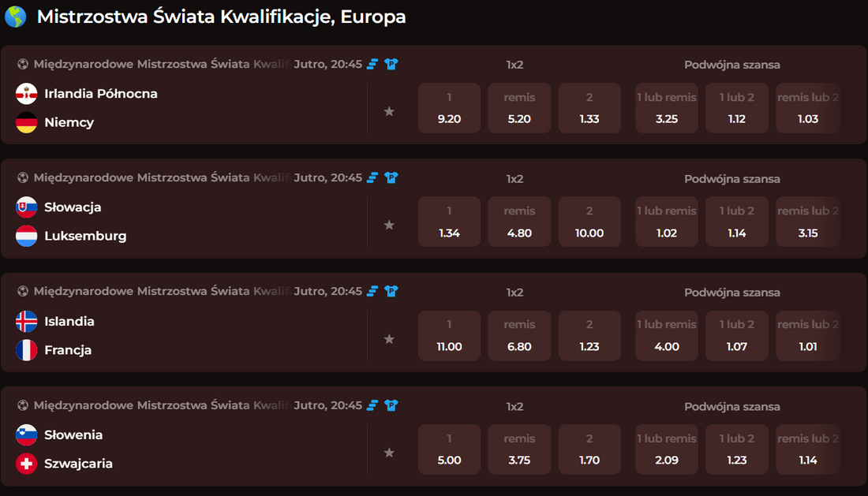Toggle favorite star for Islandia vs Francja
Screen dimensions: 868x496
[389, 339]
